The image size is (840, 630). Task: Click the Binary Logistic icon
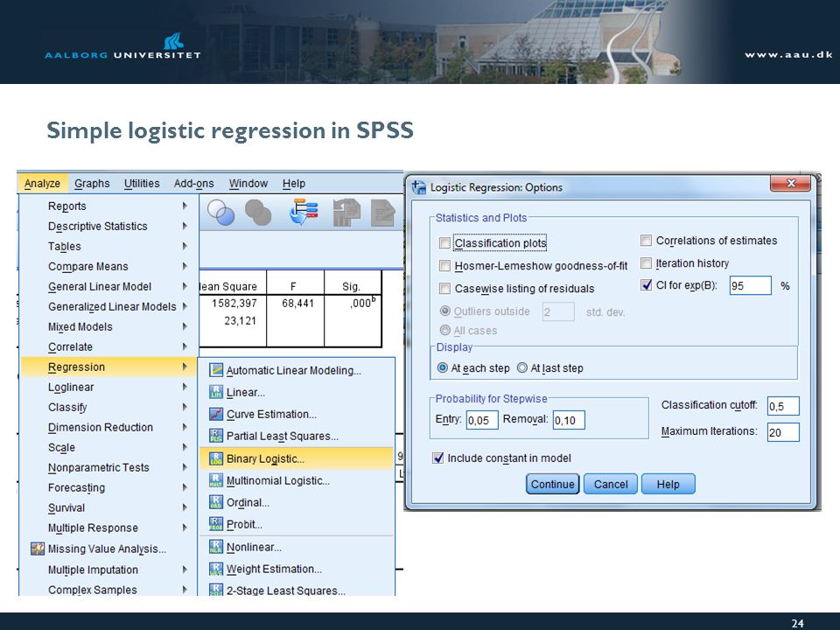pos(216,458)
